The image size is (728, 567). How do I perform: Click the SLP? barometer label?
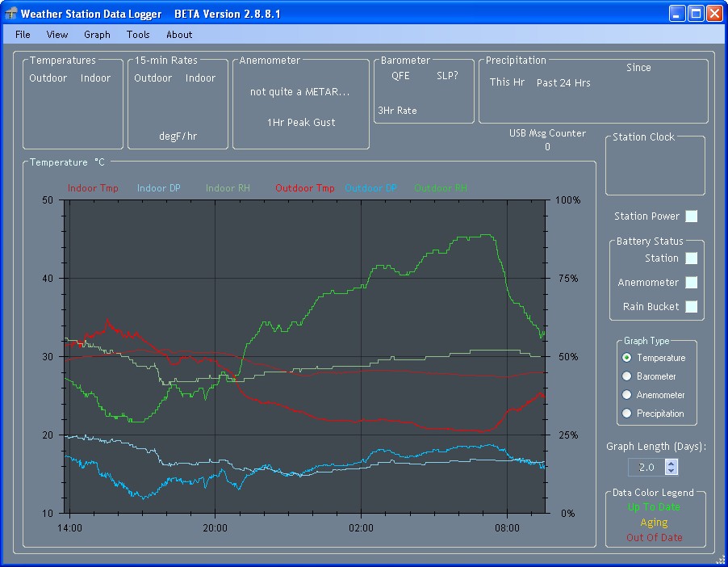(x=447, y=76)
